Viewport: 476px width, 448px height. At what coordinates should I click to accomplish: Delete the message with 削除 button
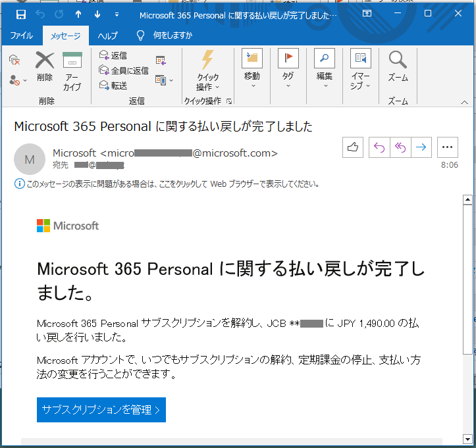[x=45, y=66]
